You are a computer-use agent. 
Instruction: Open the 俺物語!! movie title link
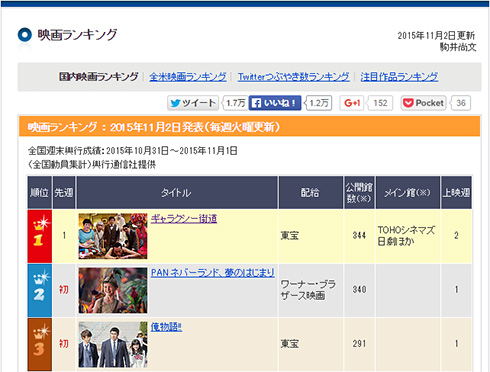coord(166,327)
